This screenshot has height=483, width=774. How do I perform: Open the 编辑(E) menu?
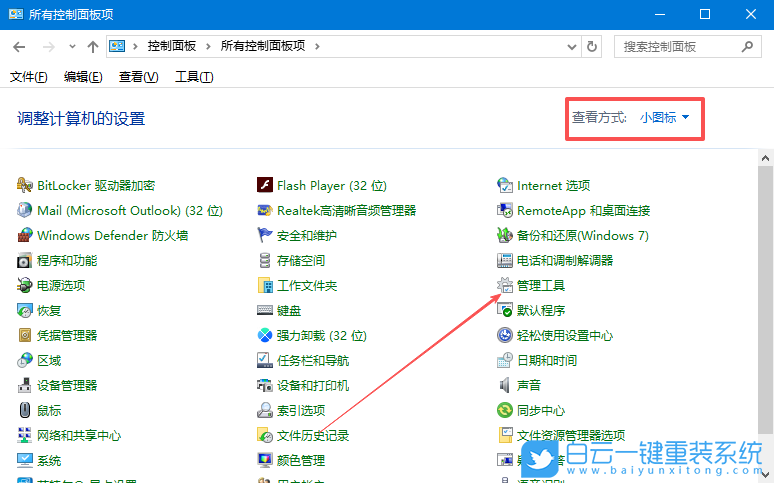[83, 77]
